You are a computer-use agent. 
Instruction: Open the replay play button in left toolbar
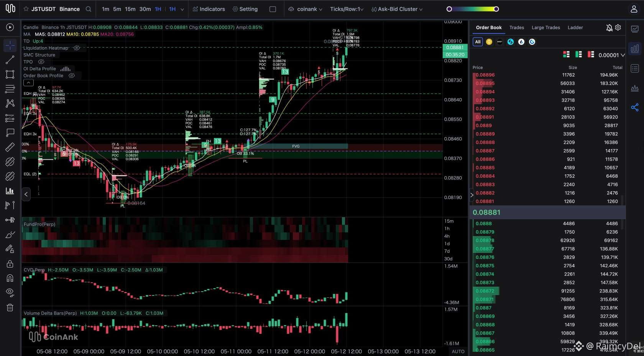click(x=10, y=27)
